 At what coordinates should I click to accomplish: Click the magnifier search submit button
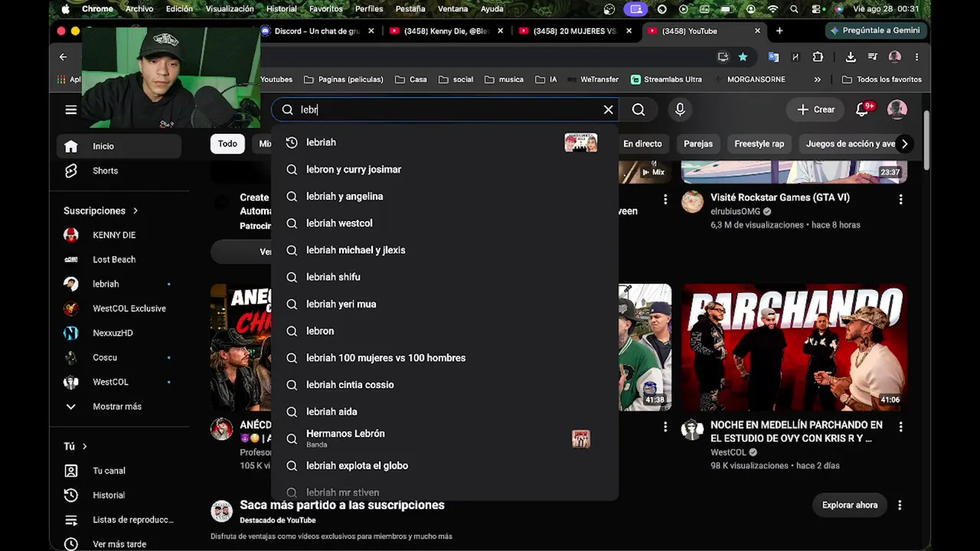pyautogui.click(x=639, y=109)
